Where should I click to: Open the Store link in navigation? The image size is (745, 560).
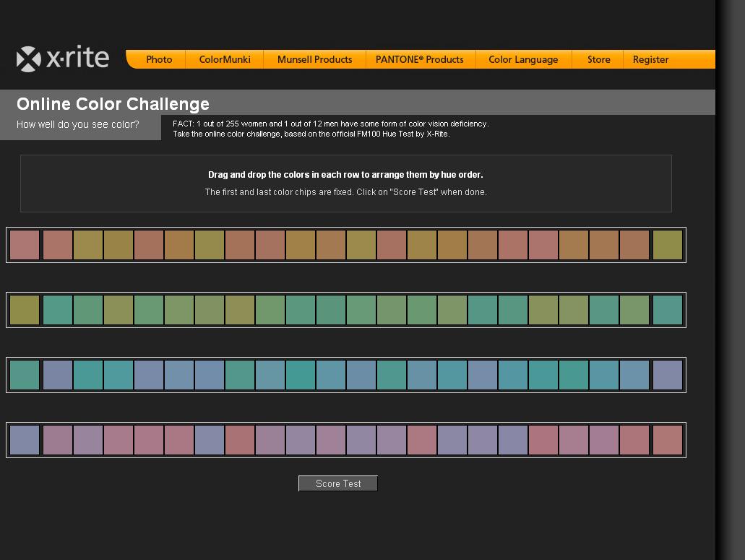click(598, 60)
